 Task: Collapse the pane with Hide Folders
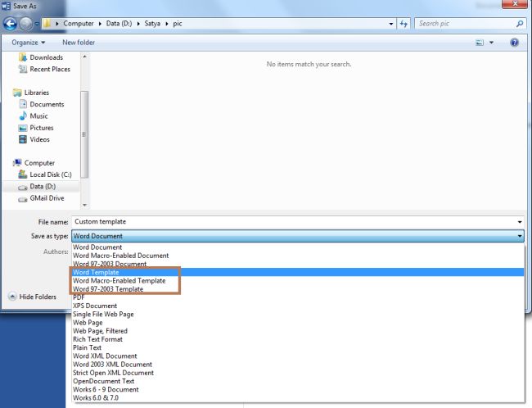[x=32, y=297]
